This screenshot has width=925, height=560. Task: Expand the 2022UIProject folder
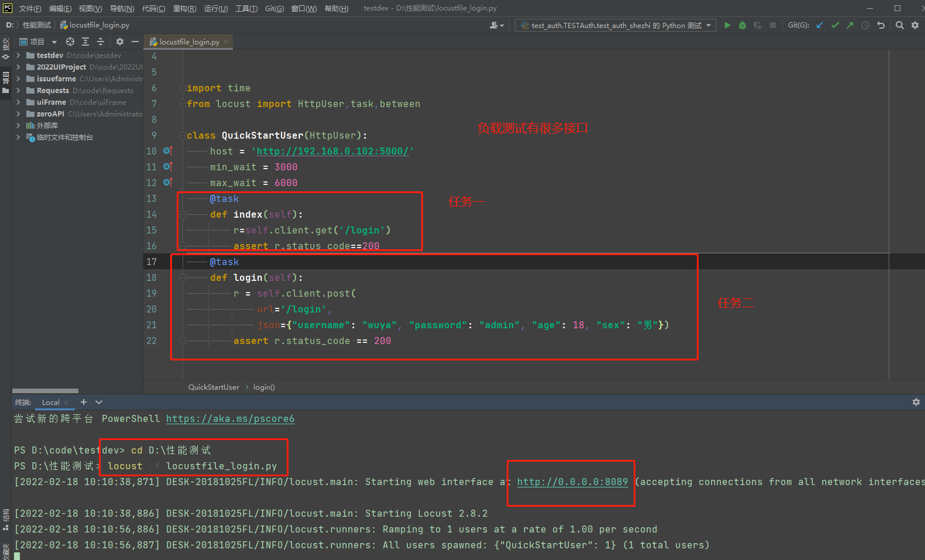point(18,67)
